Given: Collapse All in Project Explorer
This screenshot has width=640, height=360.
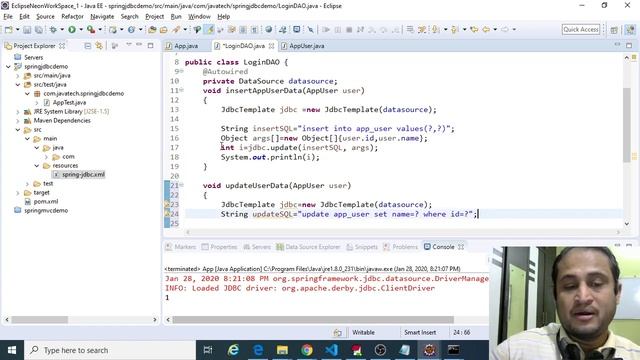Looking at the screenshot, I should point(88,46).
